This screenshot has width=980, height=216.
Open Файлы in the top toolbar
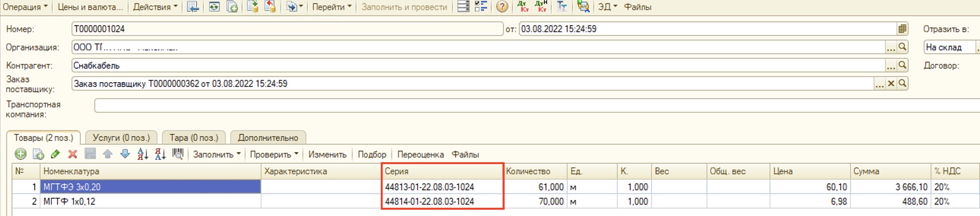[x=638, y=7]
